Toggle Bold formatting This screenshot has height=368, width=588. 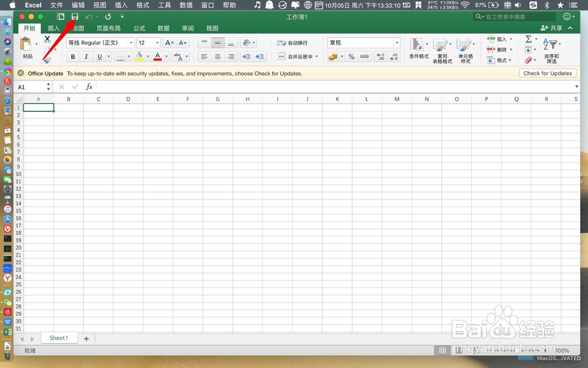(73, 57)
